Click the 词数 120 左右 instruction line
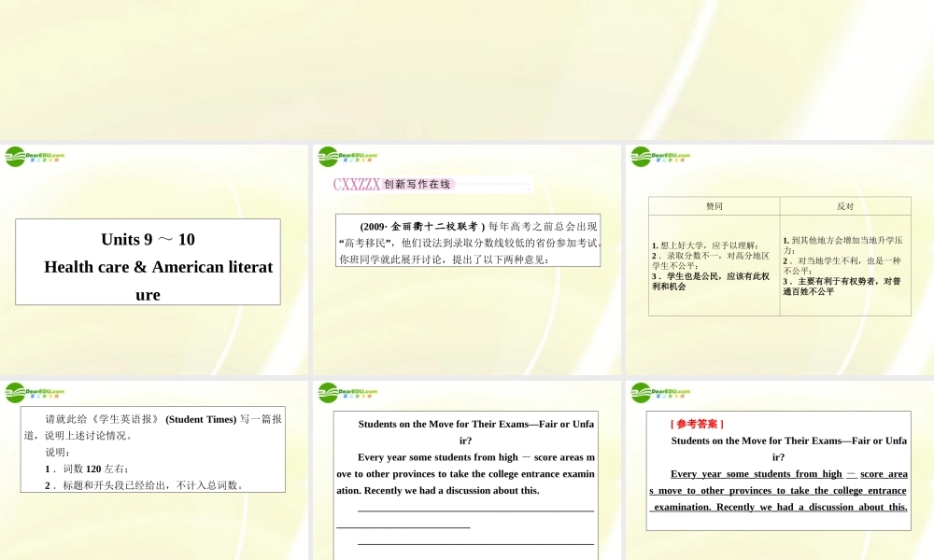The height and width of the screenshot is (560, 934). pyautogui.click(x=89, y=469)
